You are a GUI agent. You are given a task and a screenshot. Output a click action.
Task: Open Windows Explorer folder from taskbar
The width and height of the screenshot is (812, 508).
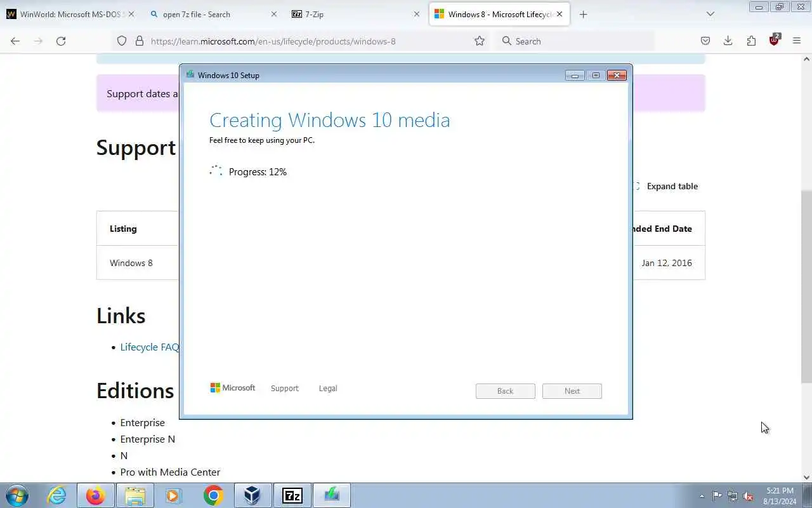(134, 495)
